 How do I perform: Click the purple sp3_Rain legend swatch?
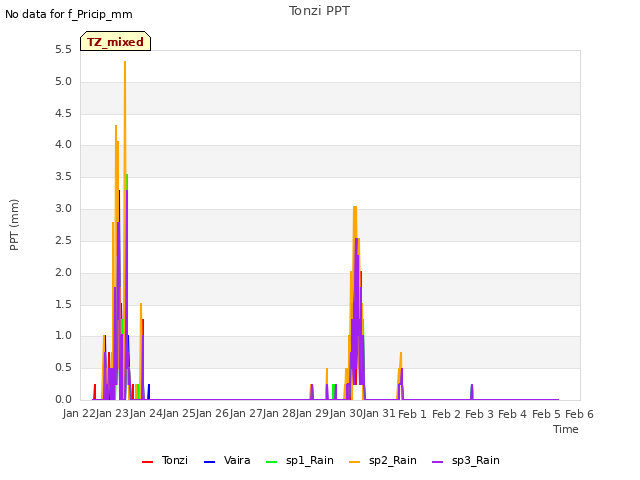pyautogui.click(x=437, y=462)
